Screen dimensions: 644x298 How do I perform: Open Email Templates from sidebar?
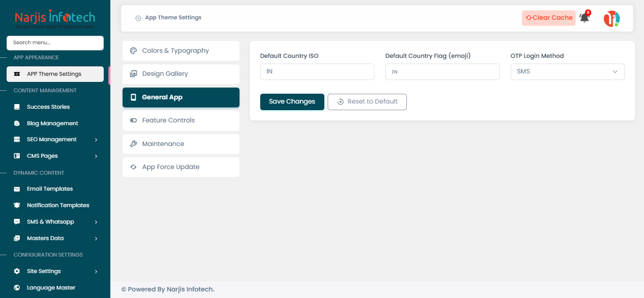point(55,189)
